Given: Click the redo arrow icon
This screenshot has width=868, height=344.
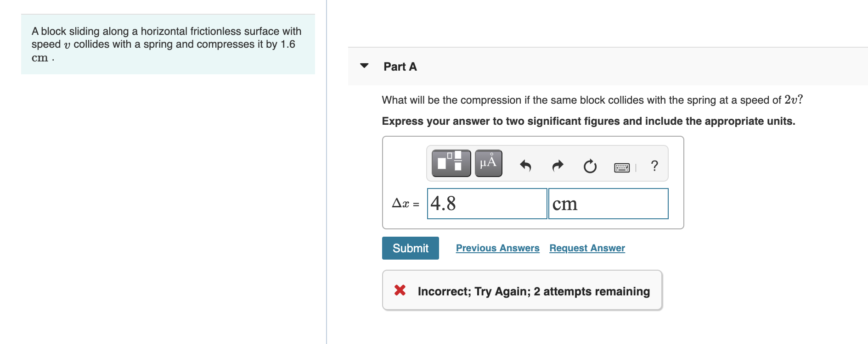Looking at the screenshot, I should [x=558, y=166].
